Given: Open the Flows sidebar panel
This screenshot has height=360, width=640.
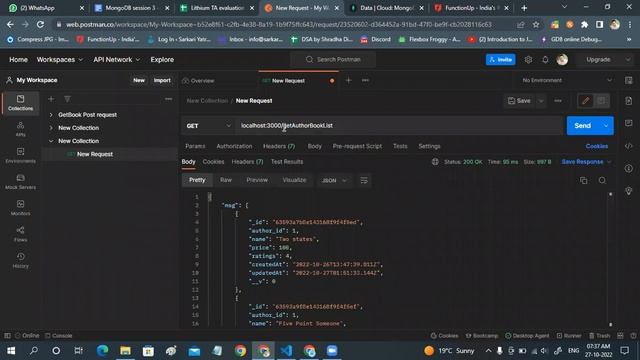Looking at the screenshot, I should point(20,234).
